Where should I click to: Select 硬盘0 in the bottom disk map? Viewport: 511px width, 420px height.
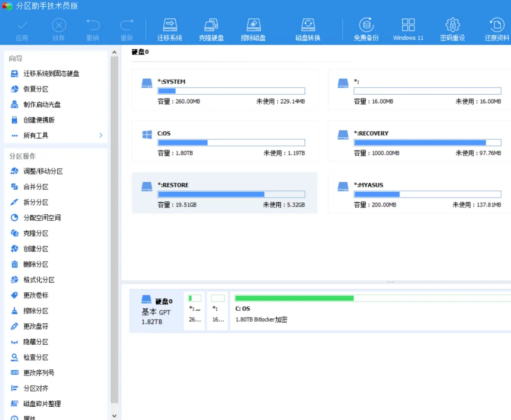click(157, 310)
